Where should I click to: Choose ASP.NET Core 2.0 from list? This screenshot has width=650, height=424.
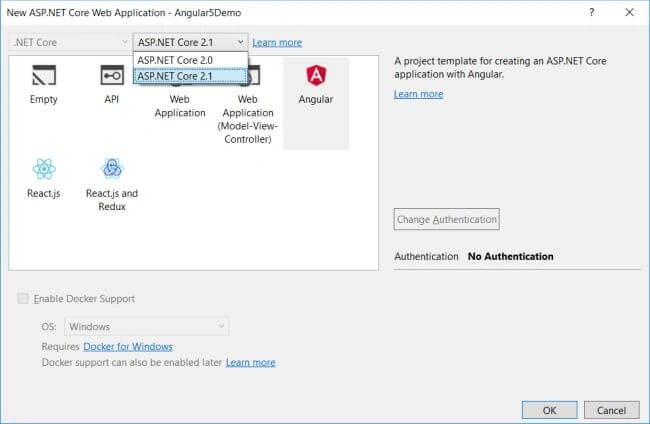click(x=190, y=60)
